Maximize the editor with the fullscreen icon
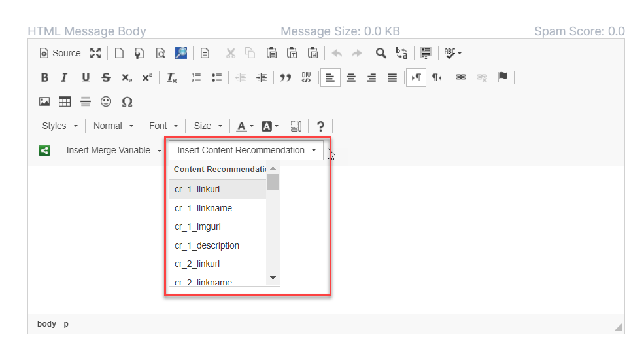 click(x=95, y=53)
